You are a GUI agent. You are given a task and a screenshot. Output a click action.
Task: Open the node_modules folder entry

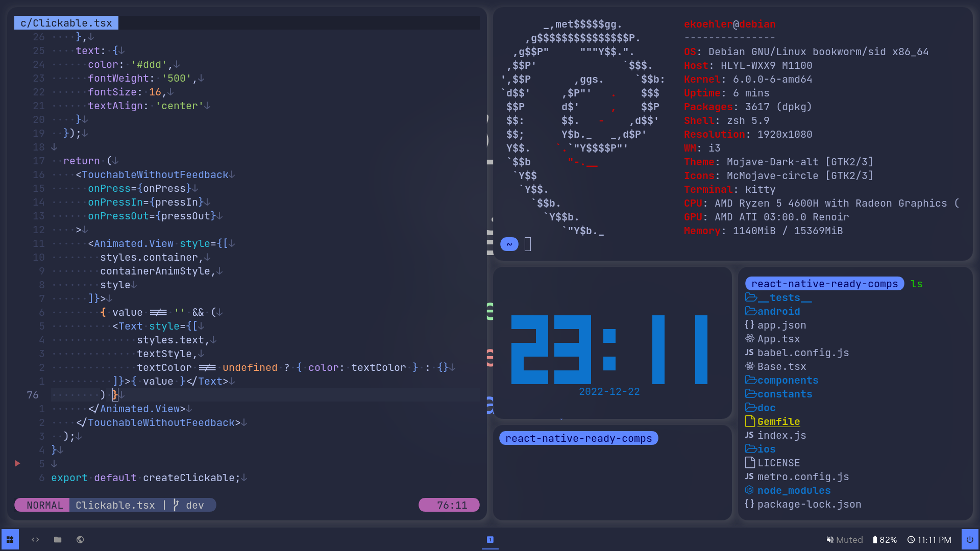(793, 490)
